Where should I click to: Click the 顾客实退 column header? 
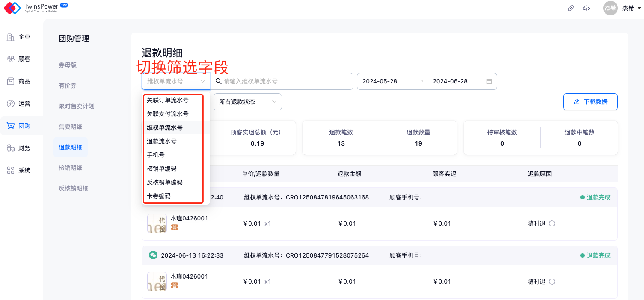pos(444,174)
